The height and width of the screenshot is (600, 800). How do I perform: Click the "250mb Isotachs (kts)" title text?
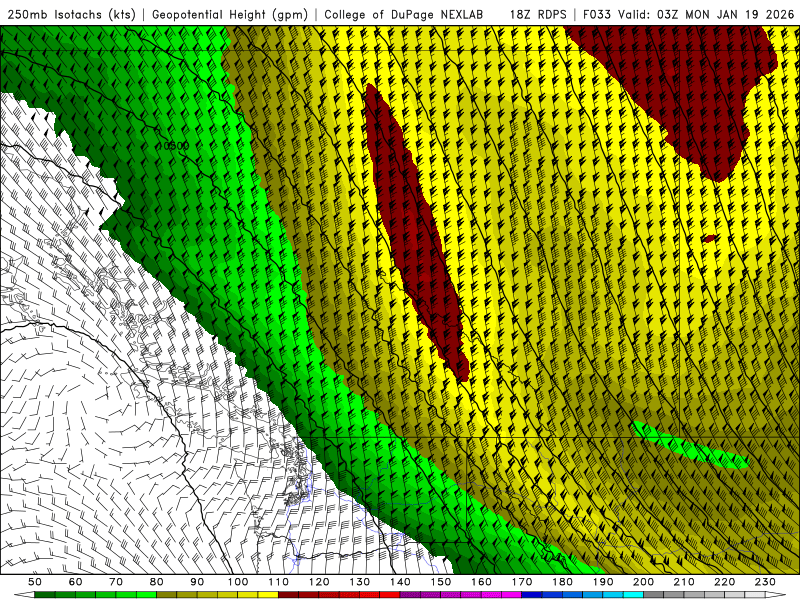pos(71,14)
